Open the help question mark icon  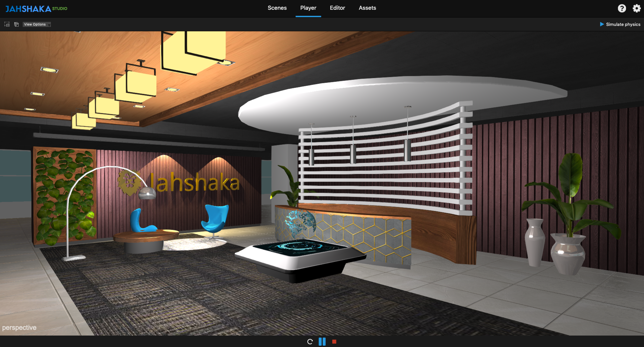pos(622,8)
